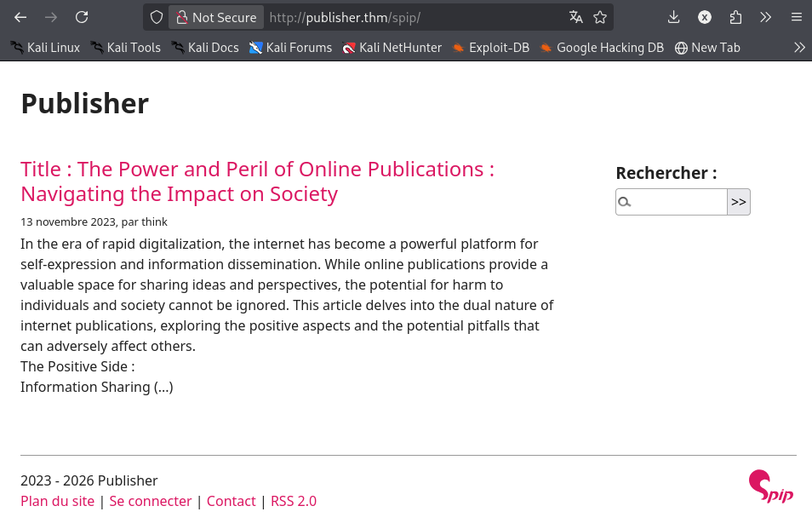This screenshot has width=812, height=529.
Task: Open the New Tab bookmark
Action: pos(707,48)
